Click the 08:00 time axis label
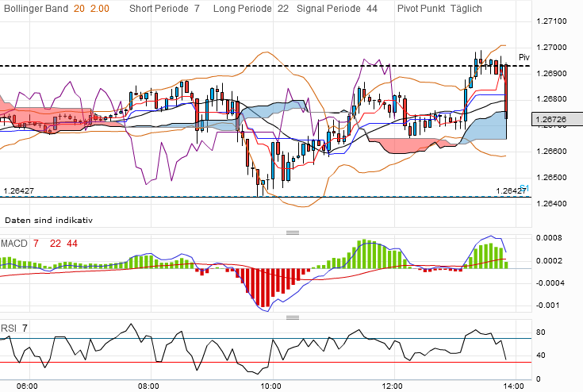 pyautogui.click(x=148, y=386)
